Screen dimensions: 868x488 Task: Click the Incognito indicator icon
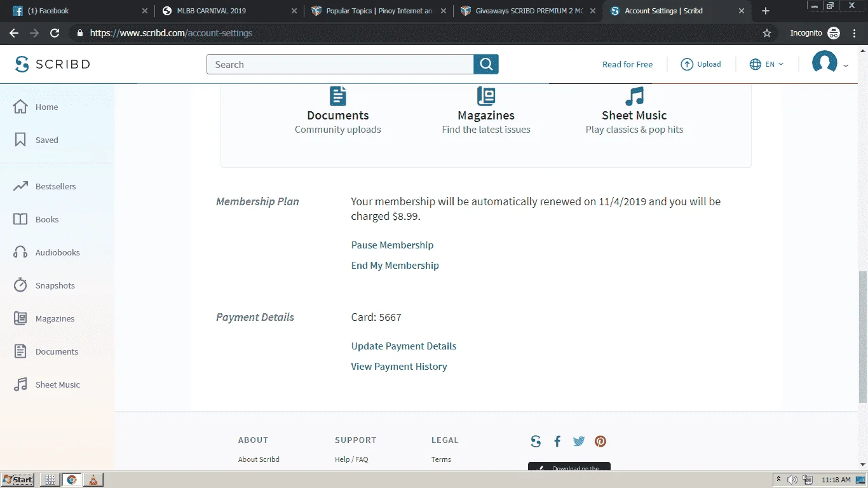tap(834, 33)
